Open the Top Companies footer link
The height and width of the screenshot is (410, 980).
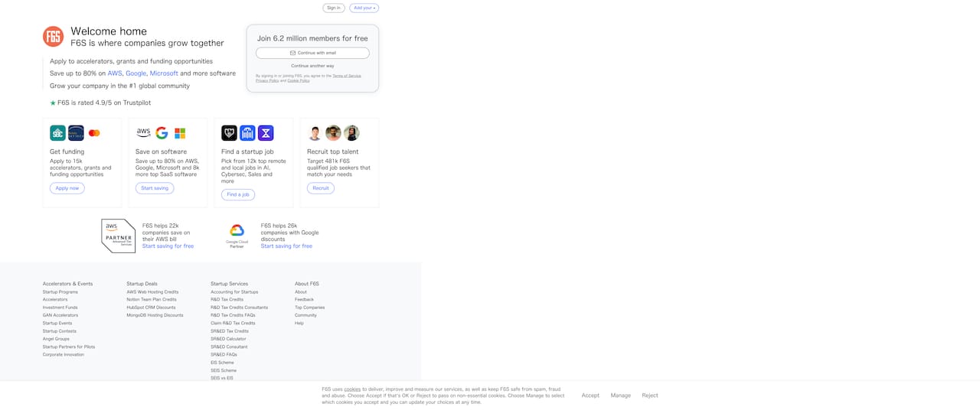309,307
